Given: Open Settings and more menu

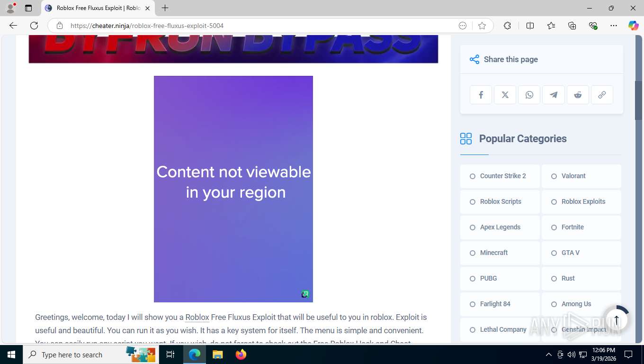Looking at the screenshot, I should pyautogui.click(x=614, y=26).
